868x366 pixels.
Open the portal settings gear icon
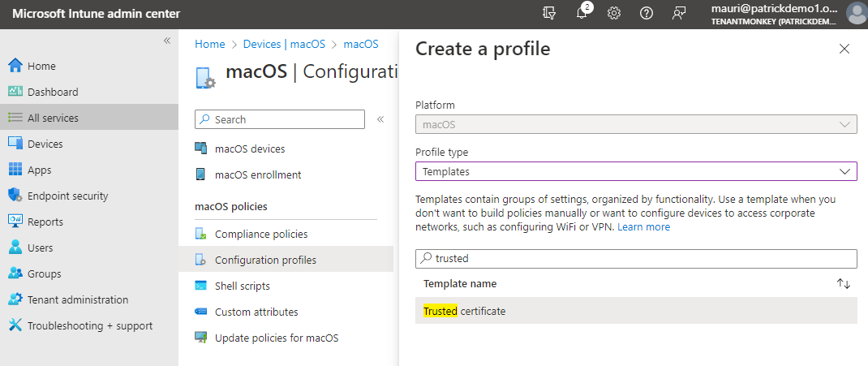(x=614, y=14)
